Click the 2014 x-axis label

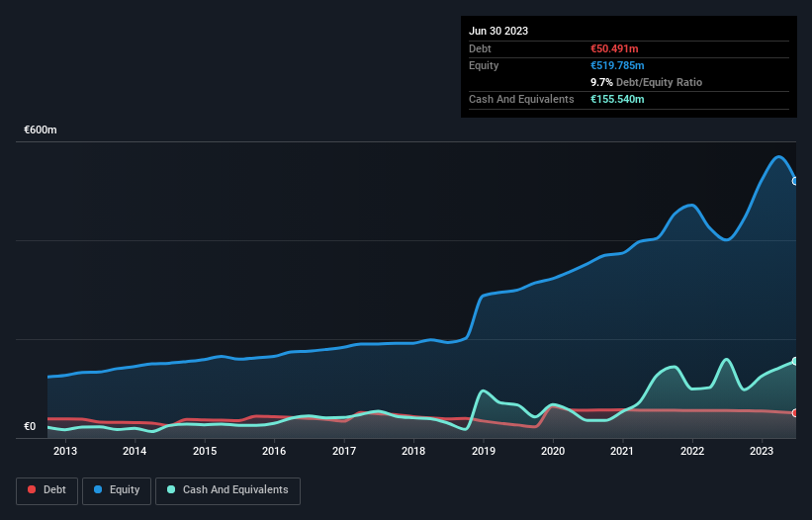tap(135, 451)
